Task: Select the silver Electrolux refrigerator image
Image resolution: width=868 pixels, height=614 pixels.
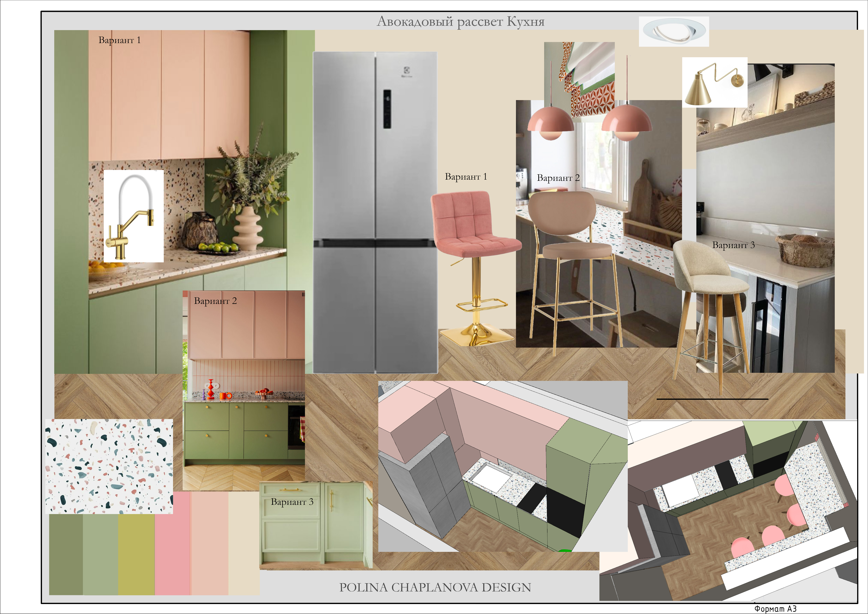Action: pos(375,212)
